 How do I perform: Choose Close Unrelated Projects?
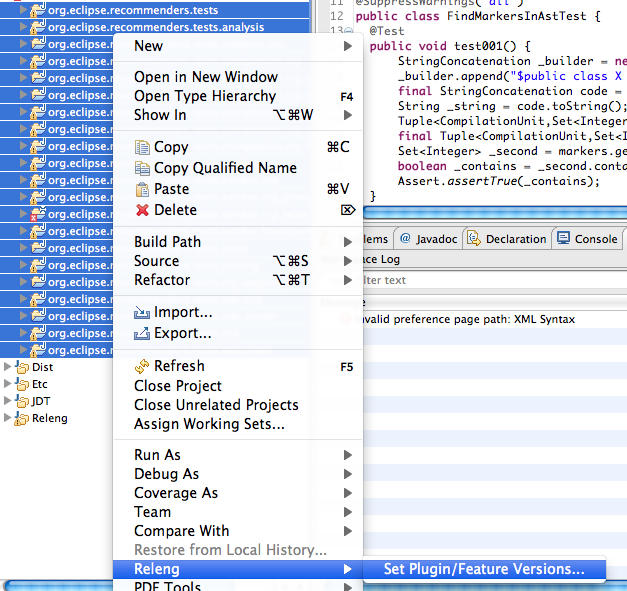(x=238, y=405)
